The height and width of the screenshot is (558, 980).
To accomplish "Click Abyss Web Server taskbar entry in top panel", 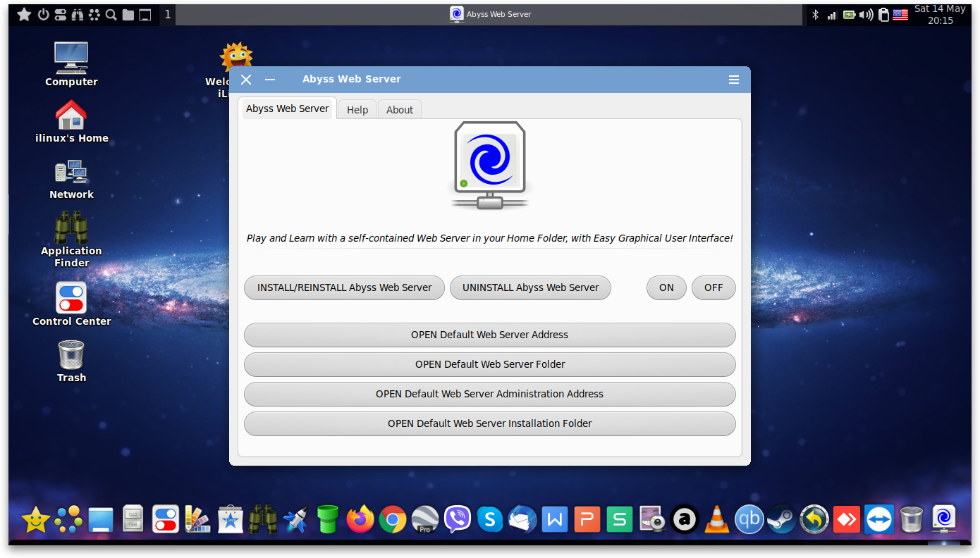I will [x=490, y=14].
